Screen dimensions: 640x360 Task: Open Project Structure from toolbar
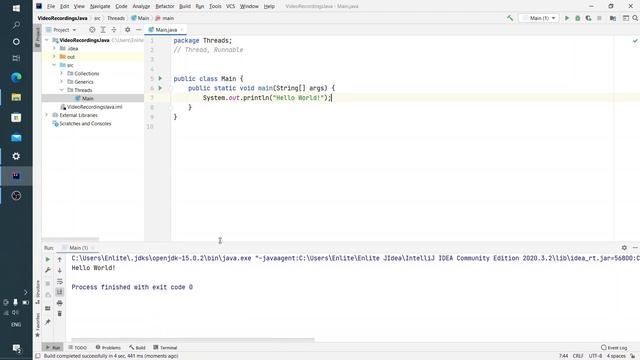(613, 18)
